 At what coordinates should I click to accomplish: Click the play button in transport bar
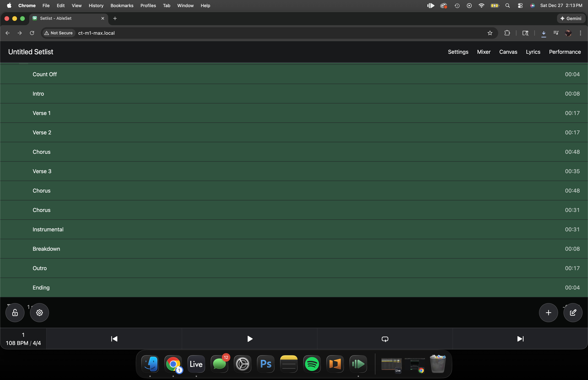point(249,339)
